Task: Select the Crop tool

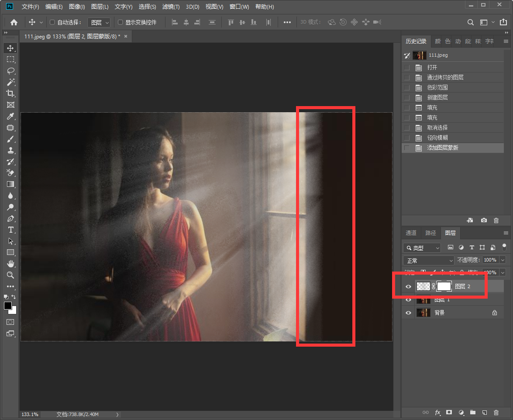Action: (10, 93)
